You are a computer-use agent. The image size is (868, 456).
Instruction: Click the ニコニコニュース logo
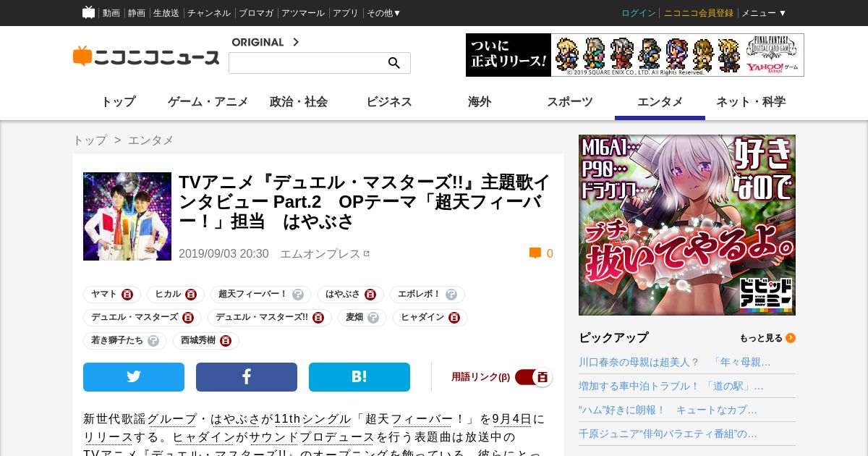[146, 56]
